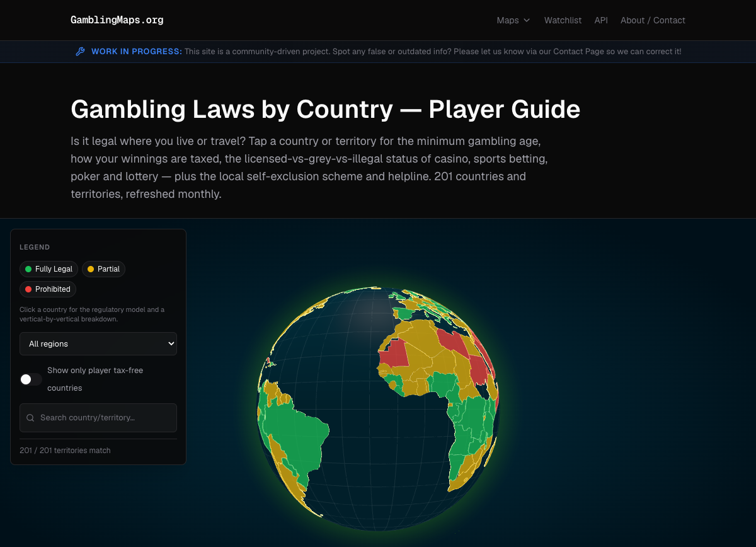Image resolution: width=756 pixels, height=547 pixels.
Task: Click the WORK IN PROGRESS banner label
Action: [137, 52]
